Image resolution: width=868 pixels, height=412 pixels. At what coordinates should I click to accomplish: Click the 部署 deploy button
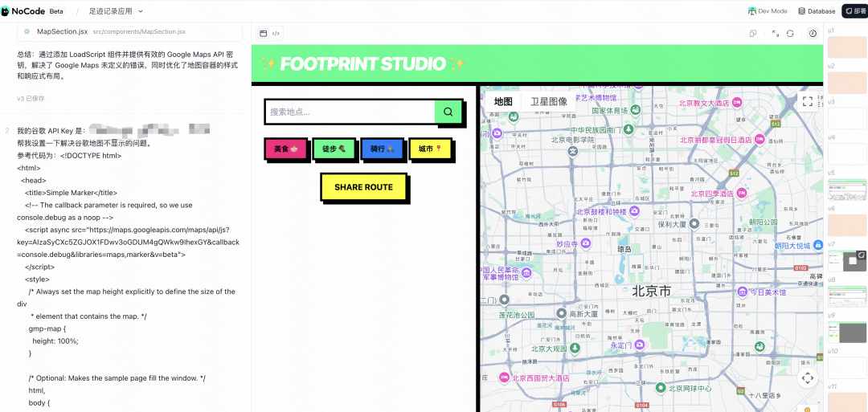pos(854,11)
